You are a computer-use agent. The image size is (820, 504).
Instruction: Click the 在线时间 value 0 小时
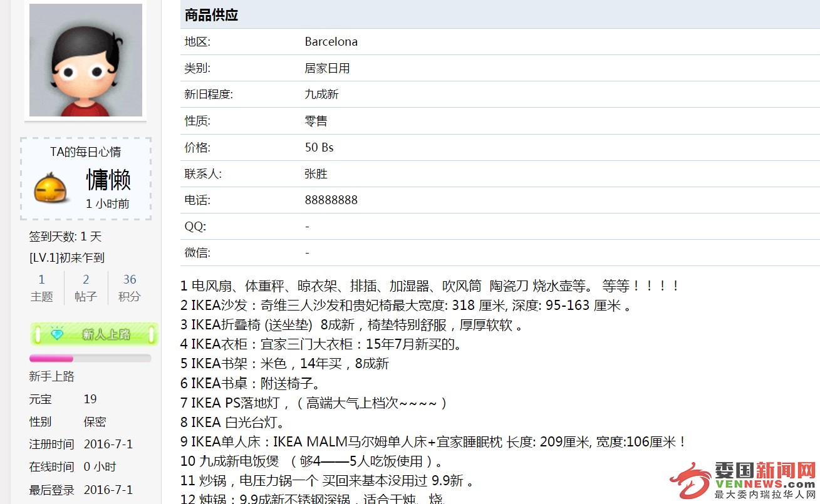(x=100, y=466)
